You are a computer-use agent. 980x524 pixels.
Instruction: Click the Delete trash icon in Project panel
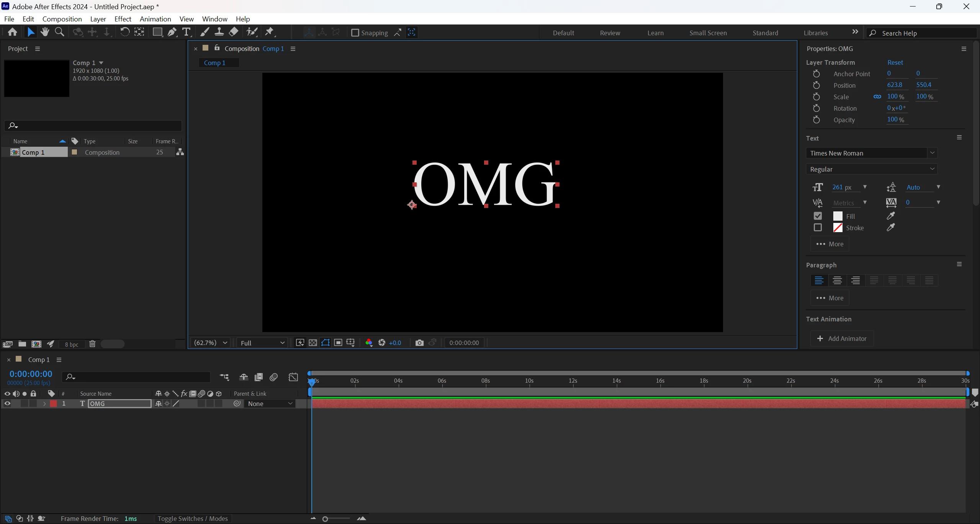click(92, 344)
